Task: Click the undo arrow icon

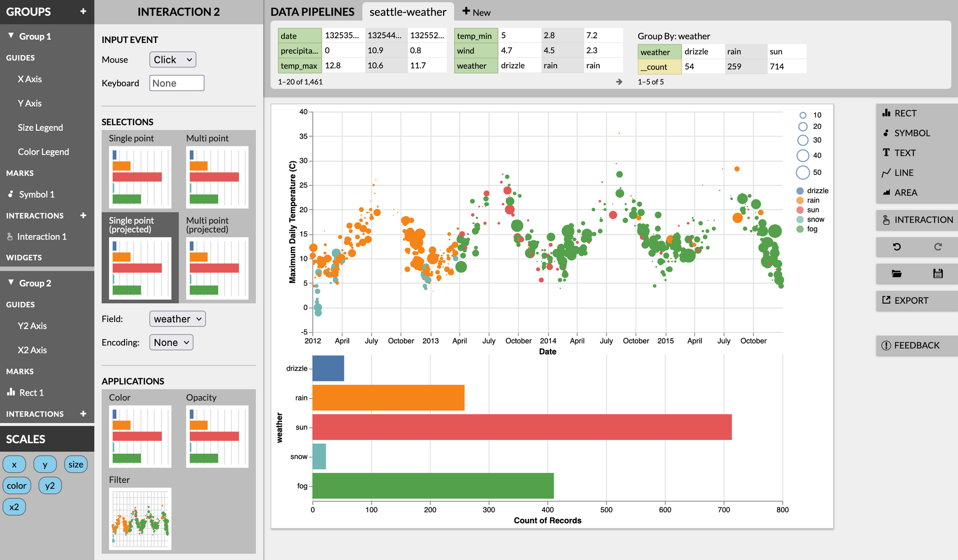Action: 897,247
